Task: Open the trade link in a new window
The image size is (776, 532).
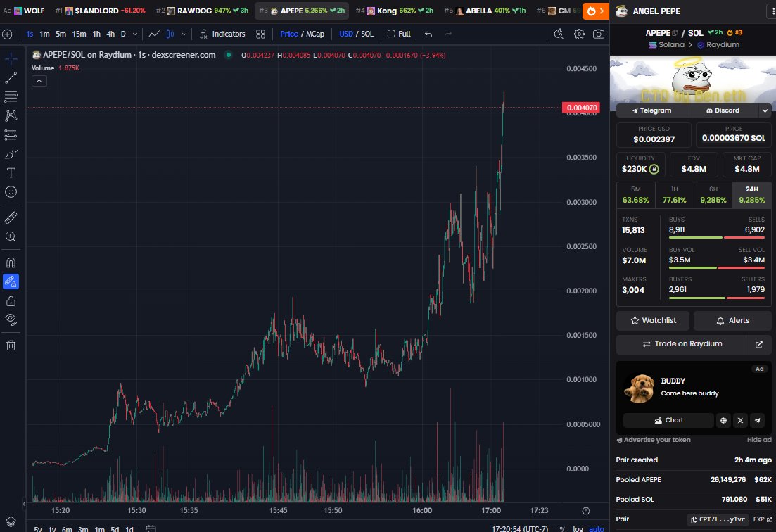Action: 758,344
